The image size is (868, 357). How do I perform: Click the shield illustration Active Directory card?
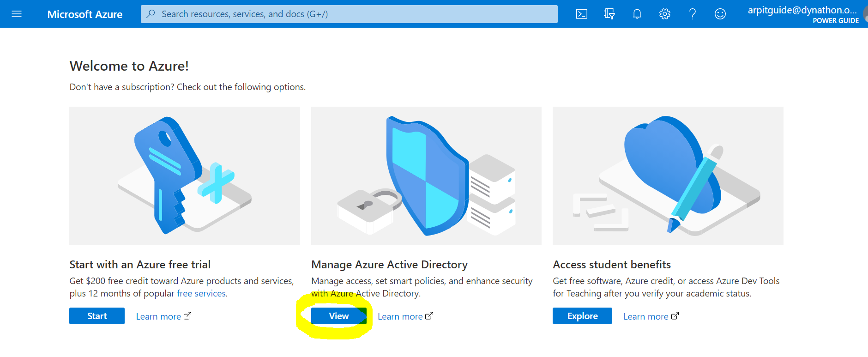(426, 176)
